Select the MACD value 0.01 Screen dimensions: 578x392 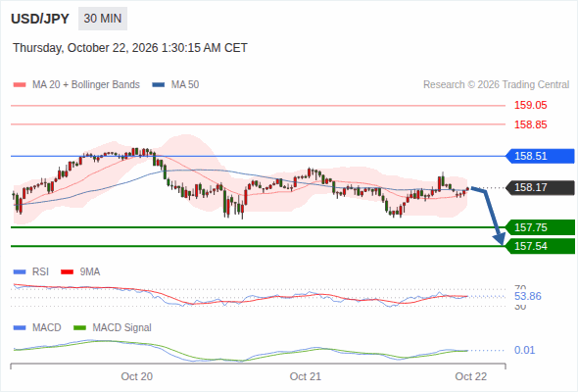pos(524,350)
